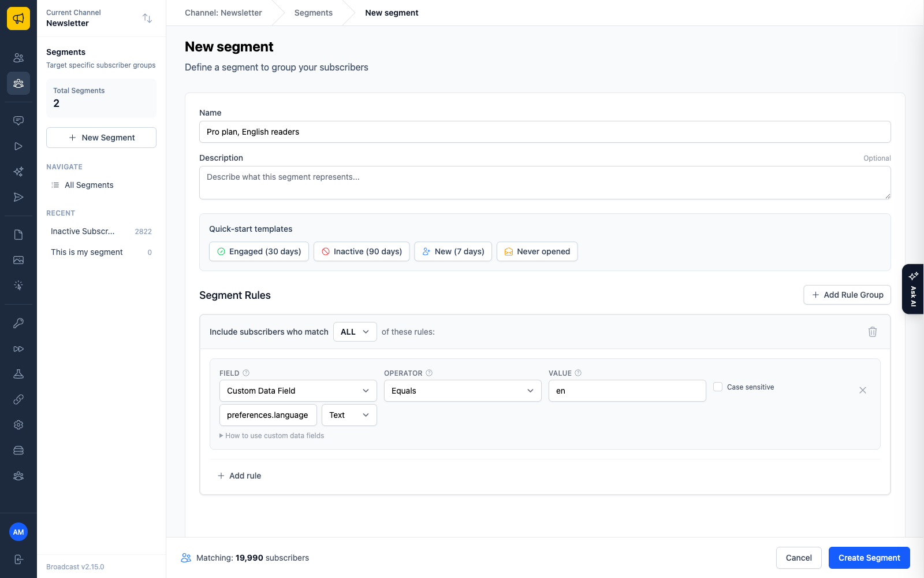Open the sparkles sidebar icon
The height and width of the screenshot is (578, 924).
(x=18, y=172)
